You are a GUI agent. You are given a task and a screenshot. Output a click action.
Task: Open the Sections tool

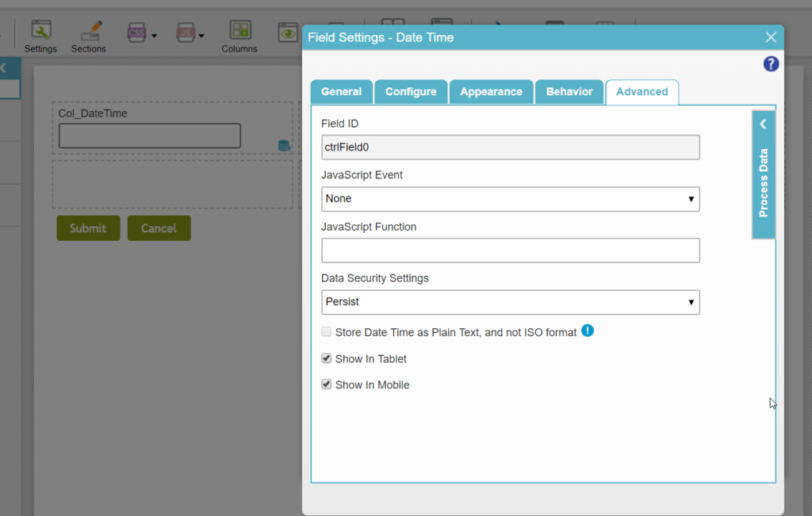coord(88,32)
